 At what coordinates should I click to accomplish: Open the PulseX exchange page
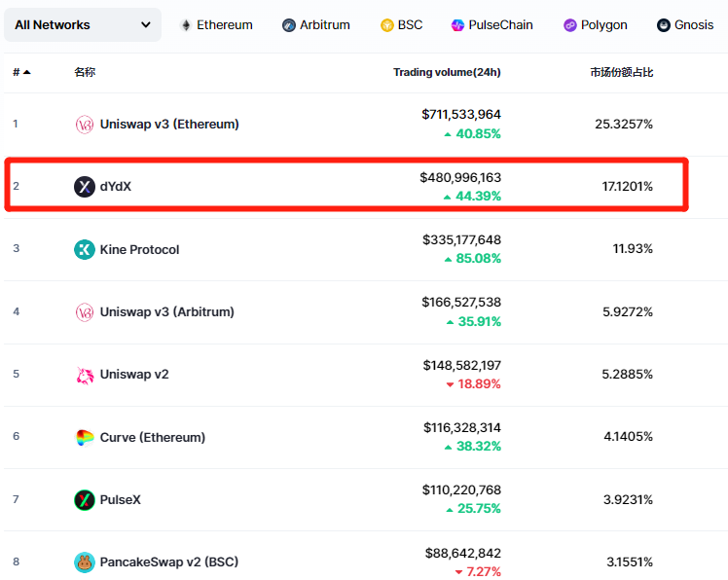121,500
